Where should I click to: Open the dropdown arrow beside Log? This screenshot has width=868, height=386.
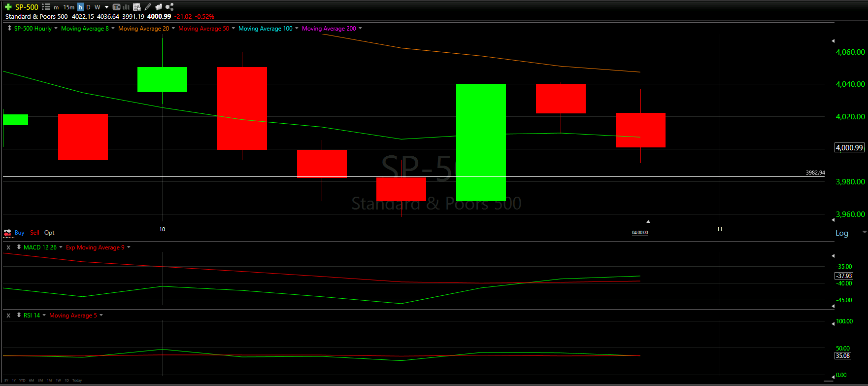pos(864,232)
